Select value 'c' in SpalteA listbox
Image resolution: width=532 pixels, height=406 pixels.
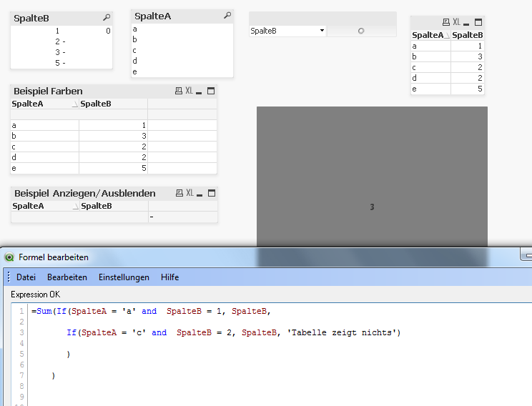(134, 50)
